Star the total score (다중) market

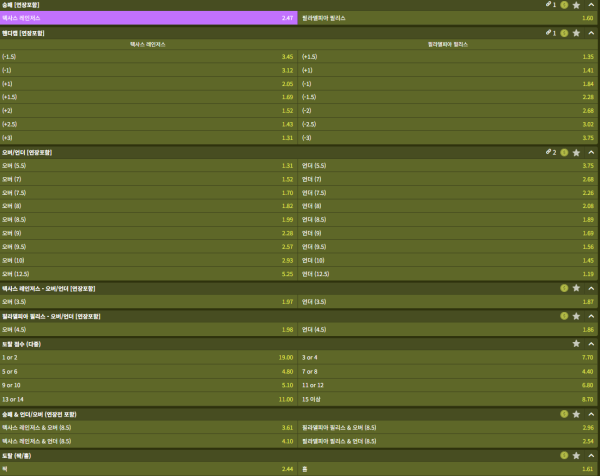point(576,344)
